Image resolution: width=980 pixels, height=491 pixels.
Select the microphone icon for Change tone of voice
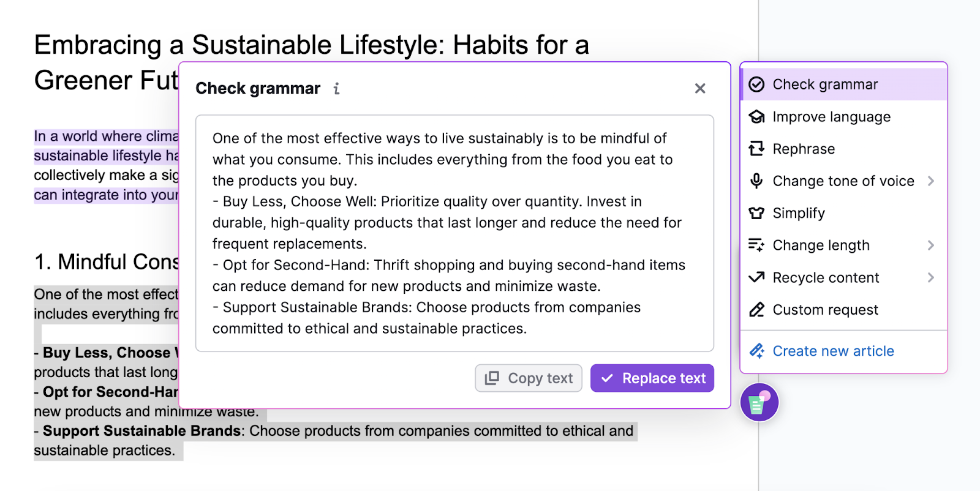pos(757,181)
